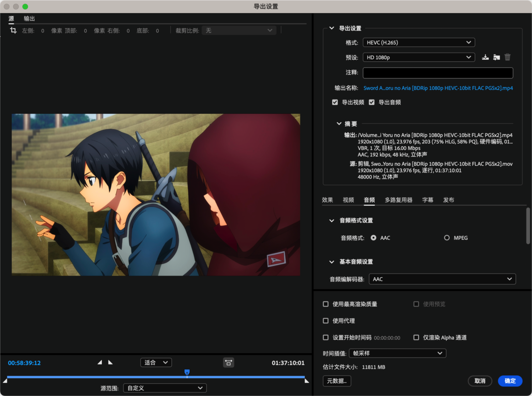
Task: Open the 字幕 tab
Action: coord(427,200)
